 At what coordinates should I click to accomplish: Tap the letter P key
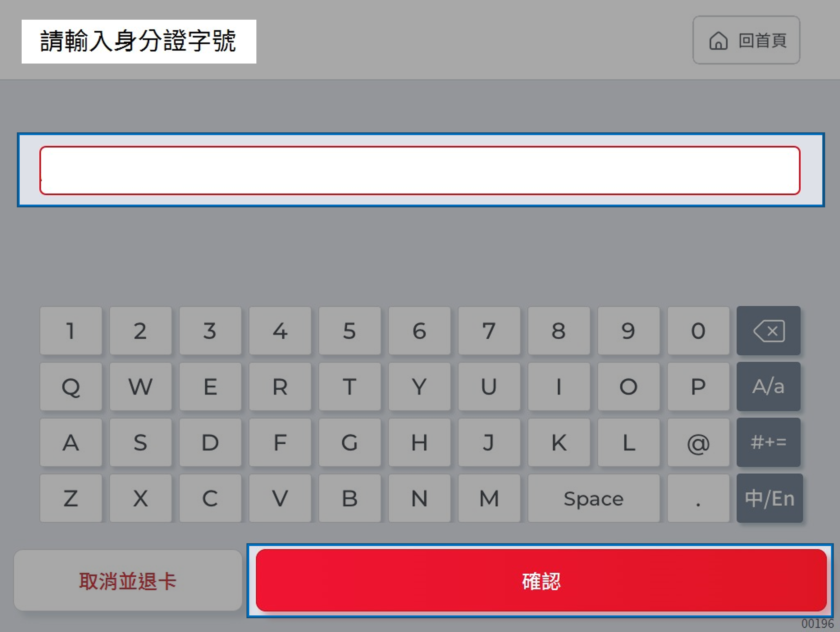698,387
